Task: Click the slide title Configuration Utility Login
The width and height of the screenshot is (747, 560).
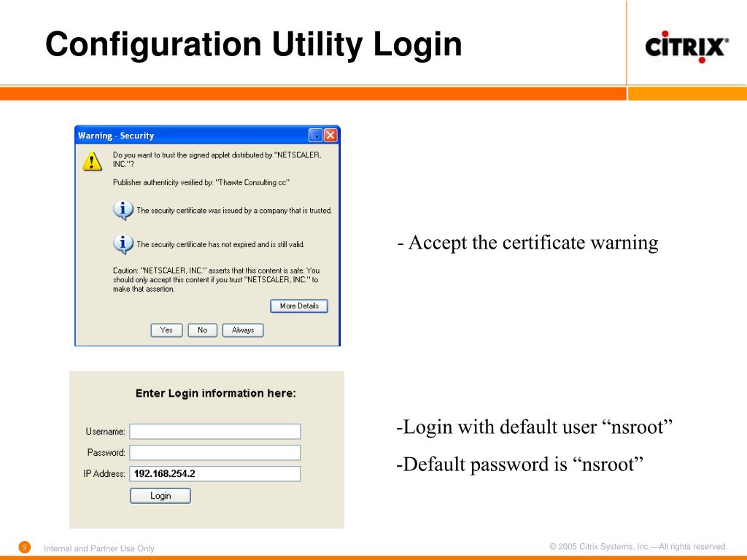Action: coord(254,44)
